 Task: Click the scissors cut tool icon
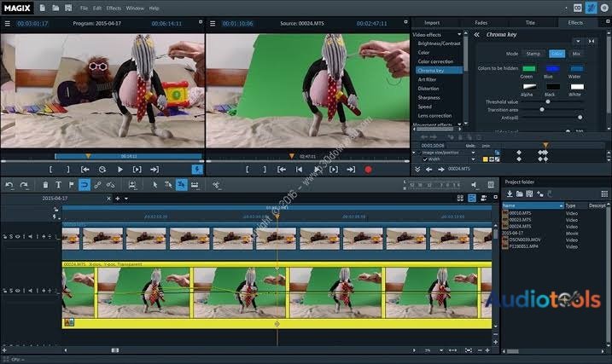click(216, 185)
